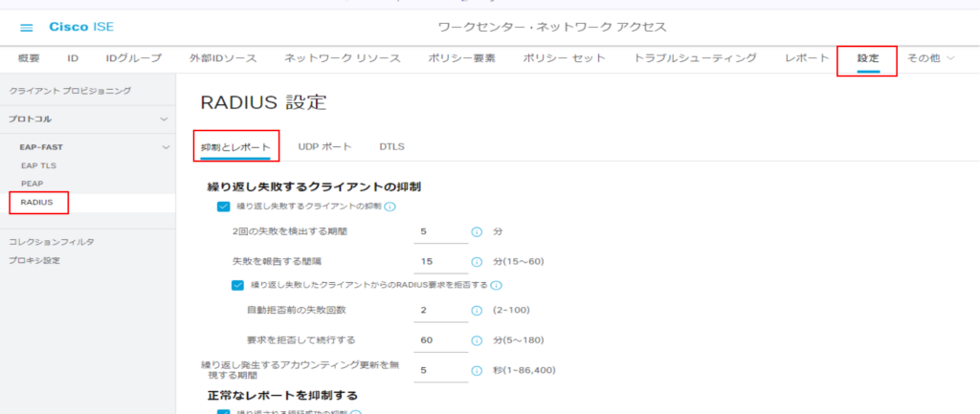This screenshot has height=414, width=980.
Task: Click info icon beside 要求を拒否して続行する
Action: pos(477,339)
